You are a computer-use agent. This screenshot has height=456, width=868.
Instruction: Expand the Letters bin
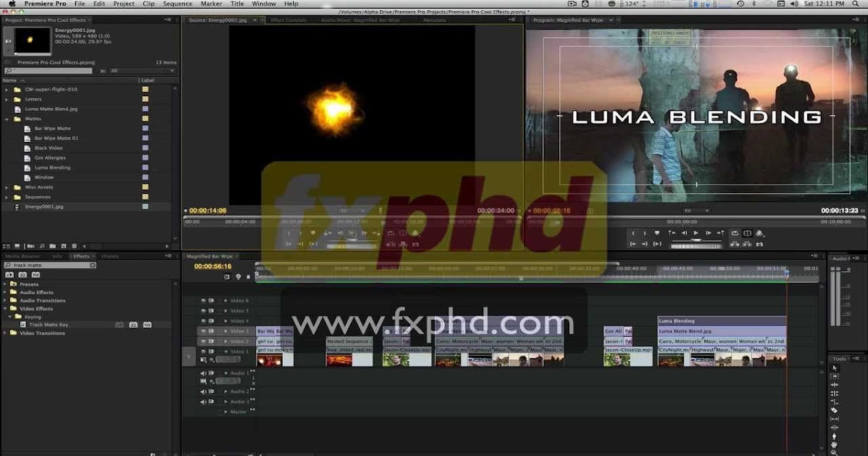(7, 99)
